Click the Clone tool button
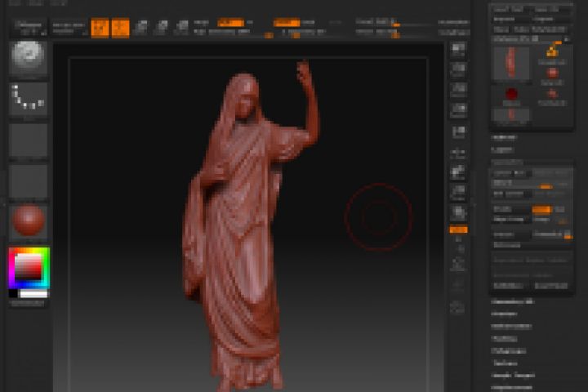 click(501, 29)
